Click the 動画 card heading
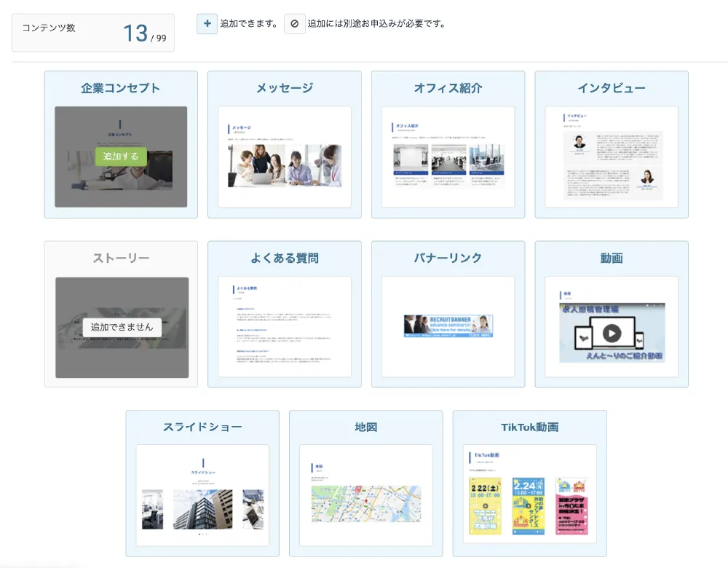The image size is (728, 568). [612, 259]
